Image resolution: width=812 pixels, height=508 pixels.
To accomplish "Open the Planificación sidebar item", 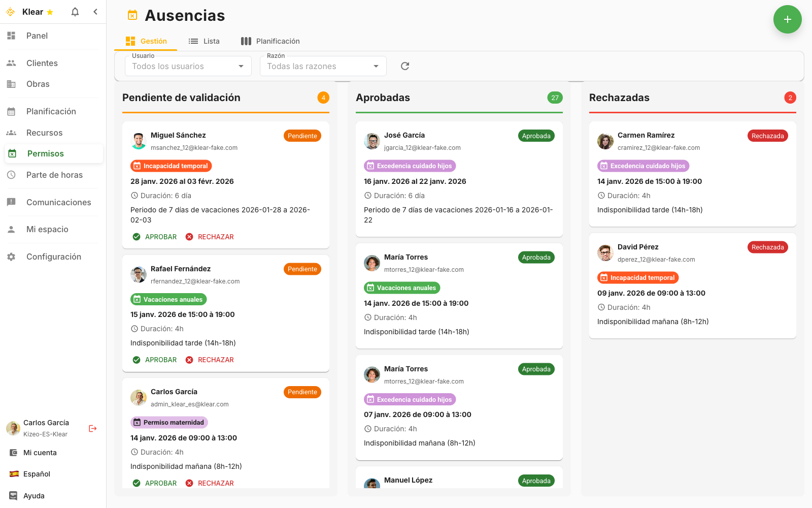I will 51,111.
